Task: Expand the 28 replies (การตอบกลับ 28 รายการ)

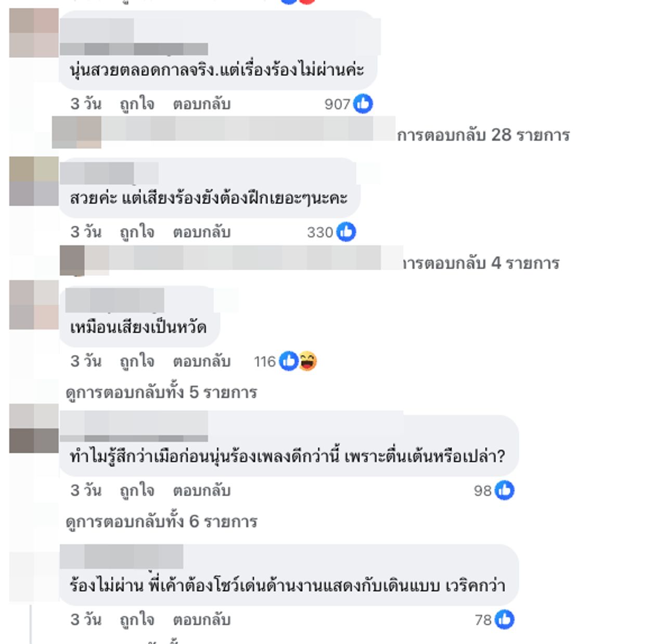Action: [x=483, y=135]
